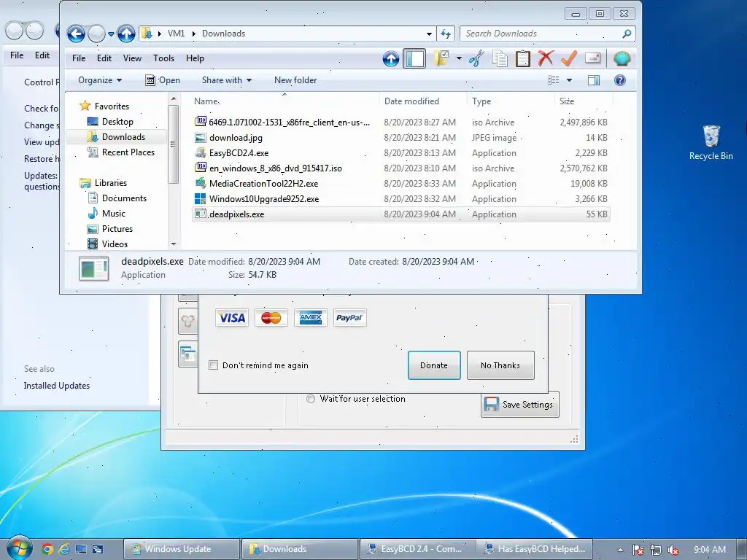Toggle the preview pane icon
Viewport: 747px width, 560px height.
coord(594,80)
